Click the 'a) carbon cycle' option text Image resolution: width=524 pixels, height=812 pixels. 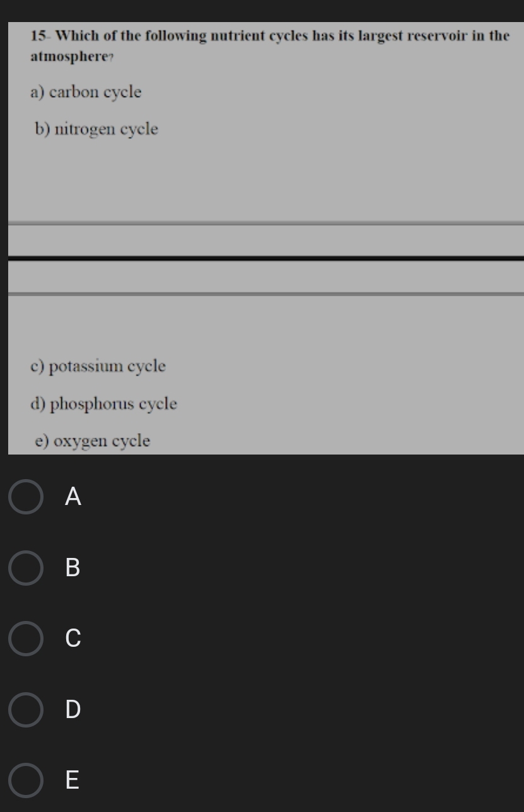[x=86, y=93]
